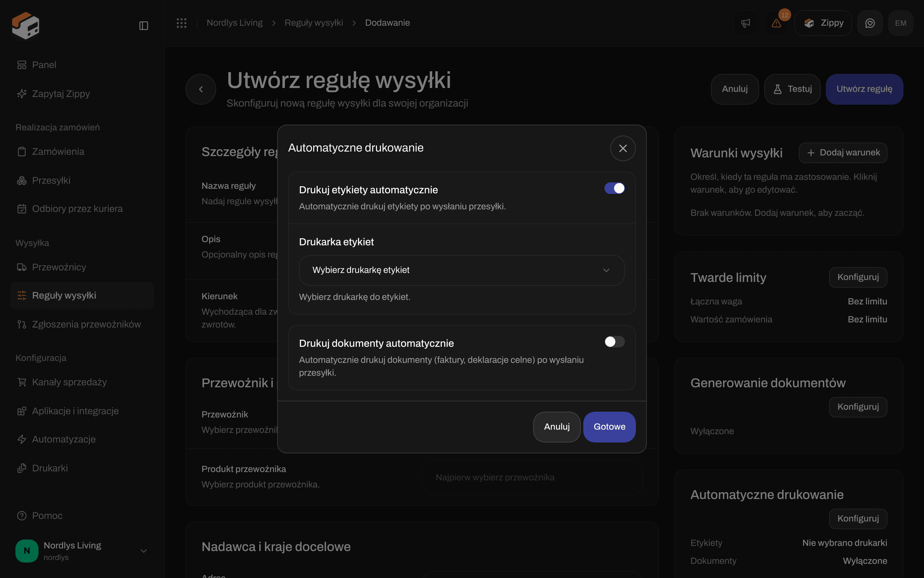The width and height of the screenshot is (924, 578).
Task: Close the Automatyczne drukowanie dialog
Action: [x=623, y=148]
